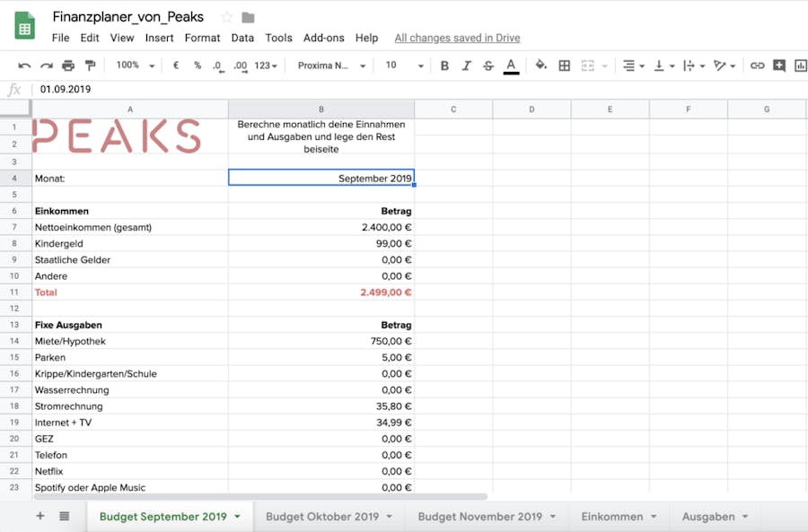This screenshot has width=808, height=532.
Task: Switch to Budget Oktober 2019 sheet tab
Action: click(x=322, y=517)
